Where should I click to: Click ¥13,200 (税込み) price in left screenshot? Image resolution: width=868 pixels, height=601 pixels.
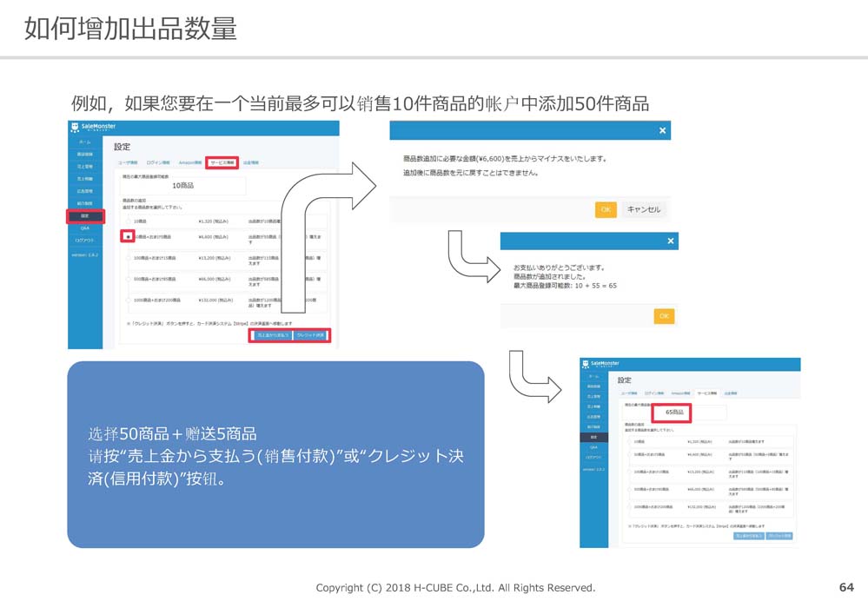(215, 259)
